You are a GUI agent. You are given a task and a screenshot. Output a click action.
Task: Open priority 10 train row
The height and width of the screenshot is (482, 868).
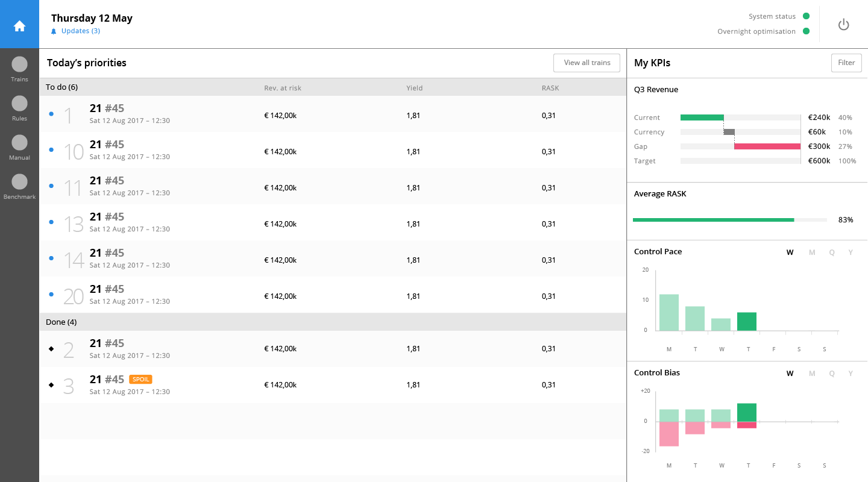pyautogui.click(x=333, y=150)
